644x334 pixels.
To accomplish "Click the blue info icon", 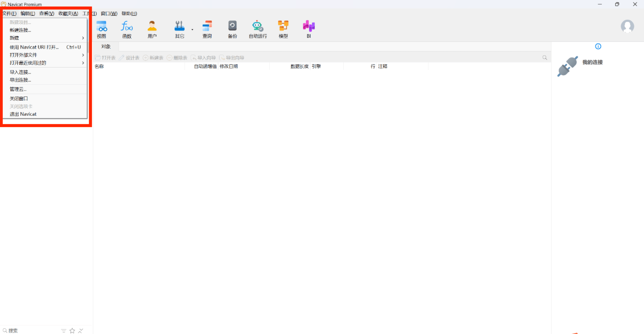I will click(598, 46).
